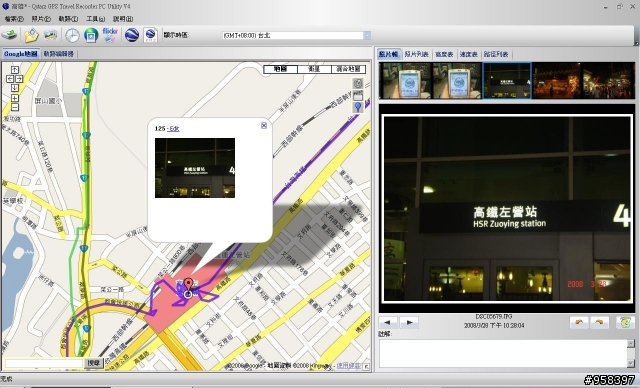Show the previous photo

(x=388, y=323)
